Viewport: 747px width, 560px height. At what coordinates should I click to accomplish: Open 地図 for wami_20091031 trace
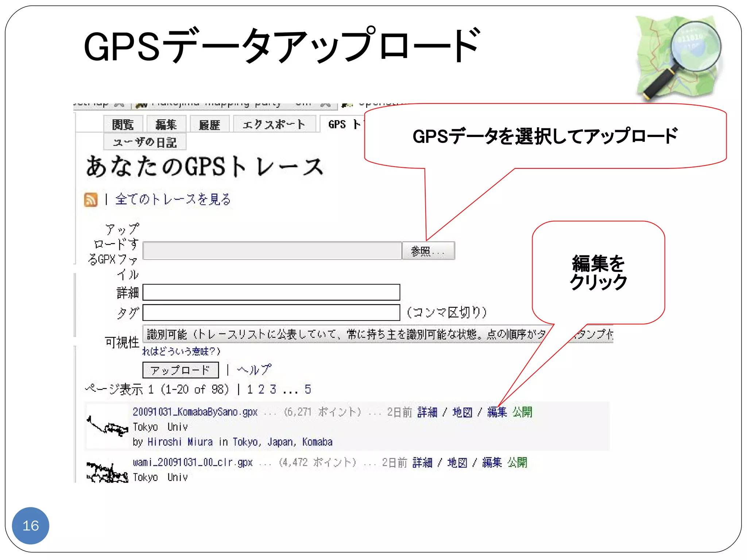coord(457,463)
